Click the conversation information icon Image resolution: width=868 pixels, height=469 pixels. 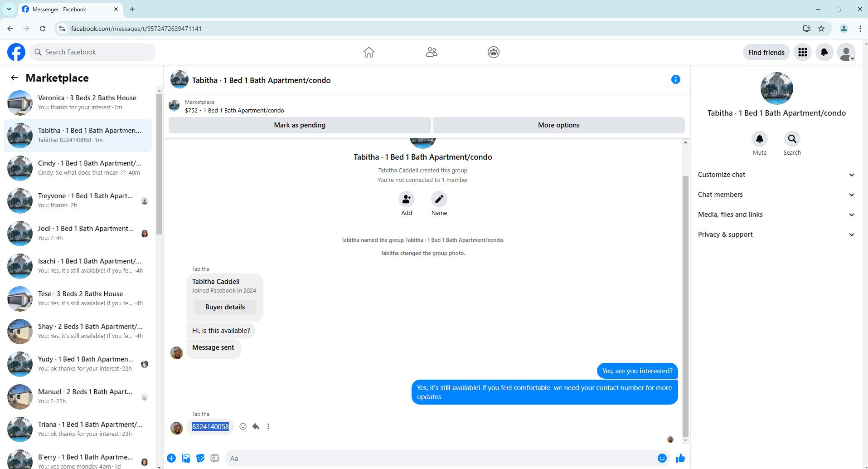[x=676, y=80]
